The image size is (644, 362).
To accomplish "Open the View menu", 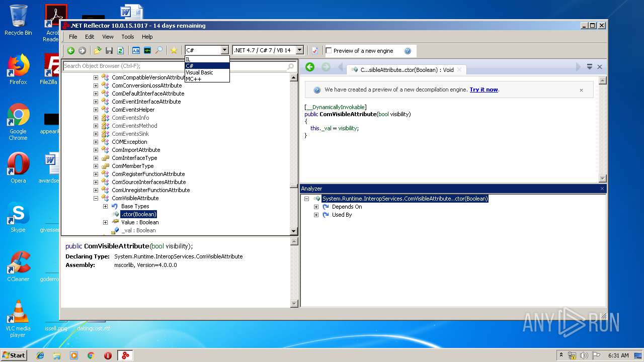I will pos(108,37).
